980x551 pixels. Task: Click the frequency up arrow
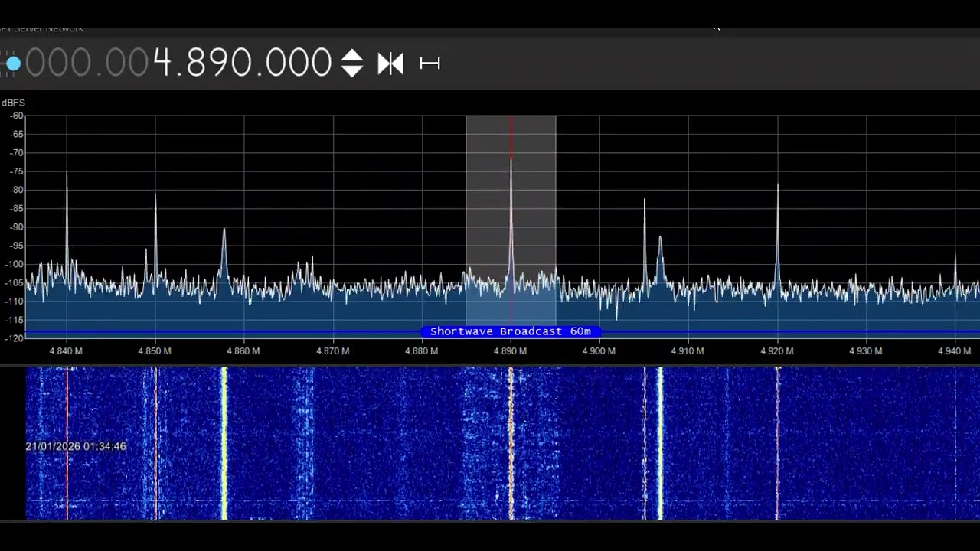click(x=351, y=54)
